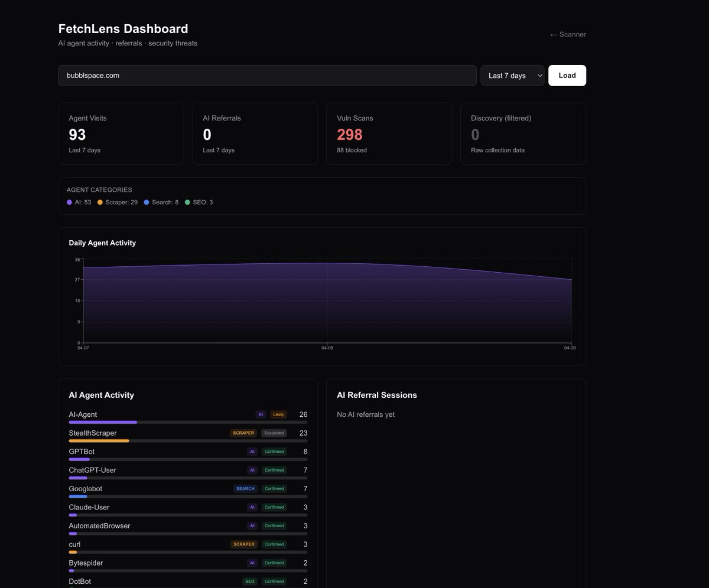Click the GPTBot row name
The image size is (709, 588).
point(82,452)
